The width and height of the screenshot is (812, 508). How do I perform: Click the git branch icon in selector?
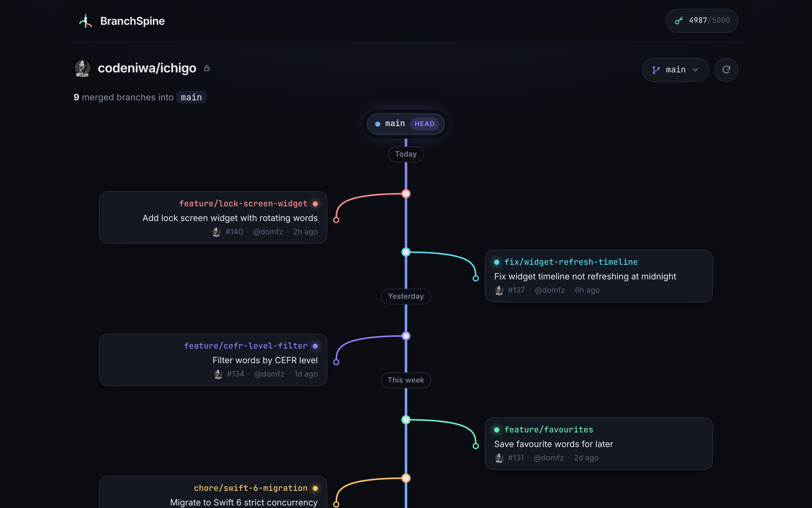tap(656, 70)
